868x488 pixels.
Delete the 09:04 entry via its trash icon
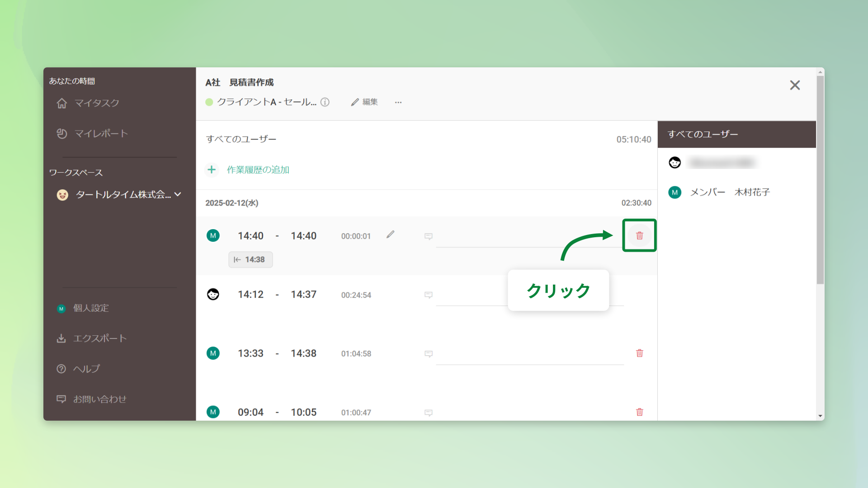639,412
